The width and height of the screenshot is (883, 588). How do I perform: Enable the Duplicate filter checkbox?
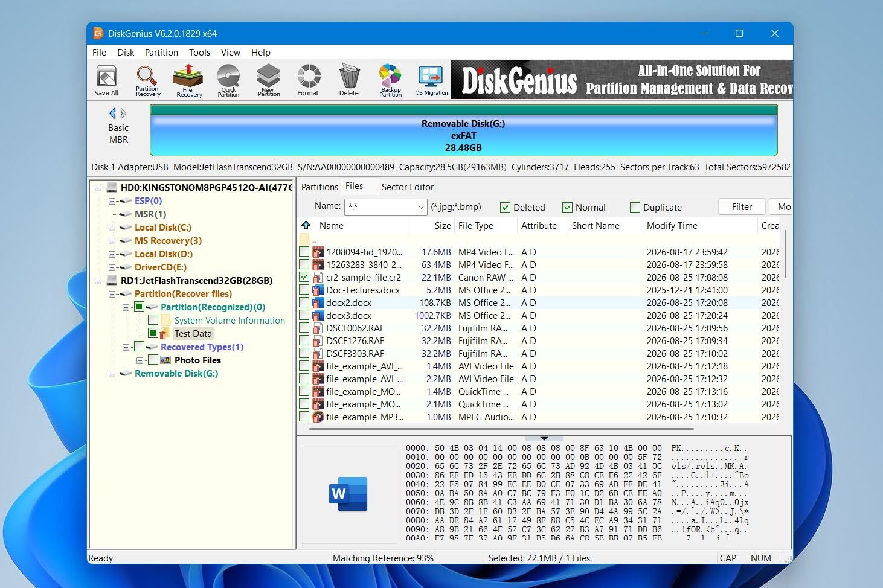(x=635, y=208)
